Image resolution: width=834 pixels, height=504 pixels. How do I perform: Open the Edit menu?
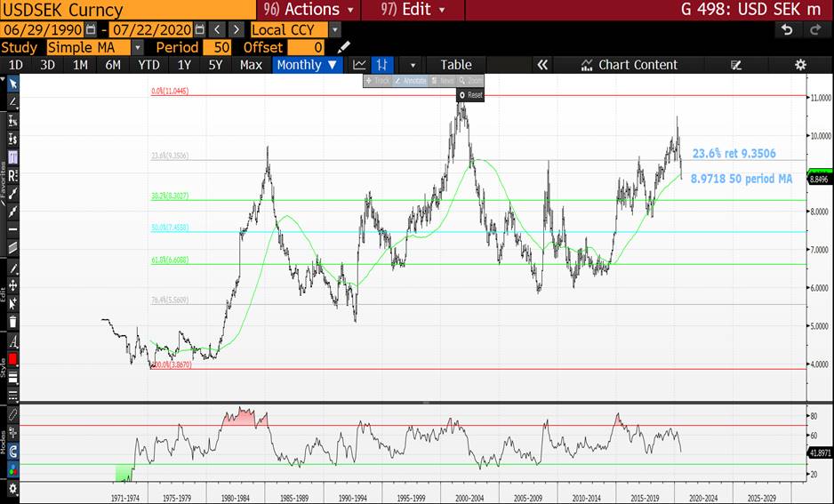[411, 10]
